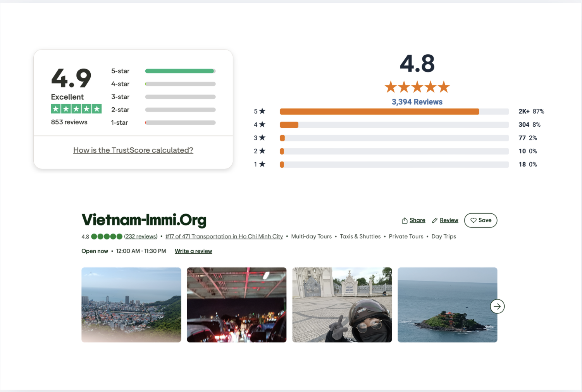Click the star icon in 5-star row

[262, 111]
